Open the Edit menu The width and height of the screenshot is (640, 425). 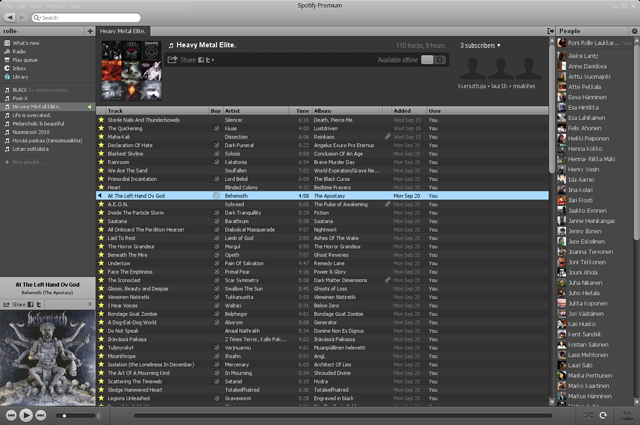pos(22,6)
